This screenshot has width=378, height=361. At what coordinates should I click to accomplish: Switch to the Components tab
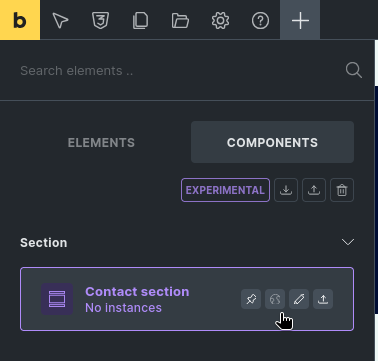(272, 142)
